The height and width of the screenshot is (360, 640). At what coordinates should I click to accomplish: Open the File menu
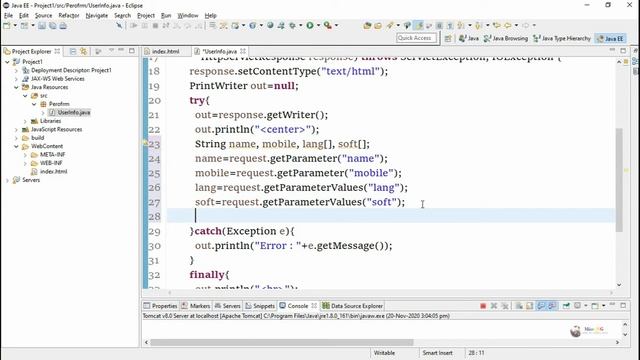point(8,16)
